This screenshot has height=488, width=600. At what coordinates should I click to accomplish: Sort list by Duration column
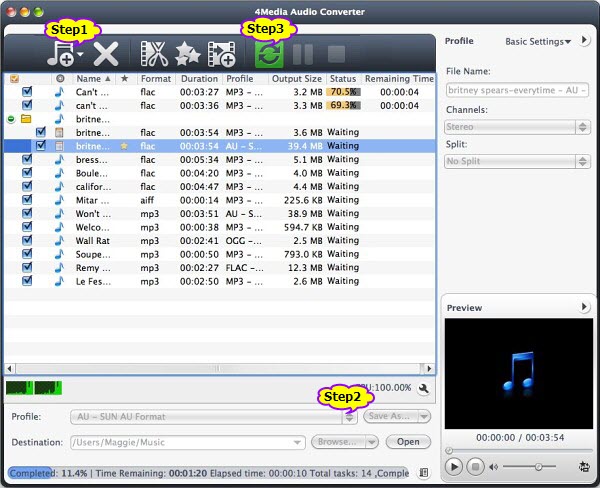(x=199, y=78)
